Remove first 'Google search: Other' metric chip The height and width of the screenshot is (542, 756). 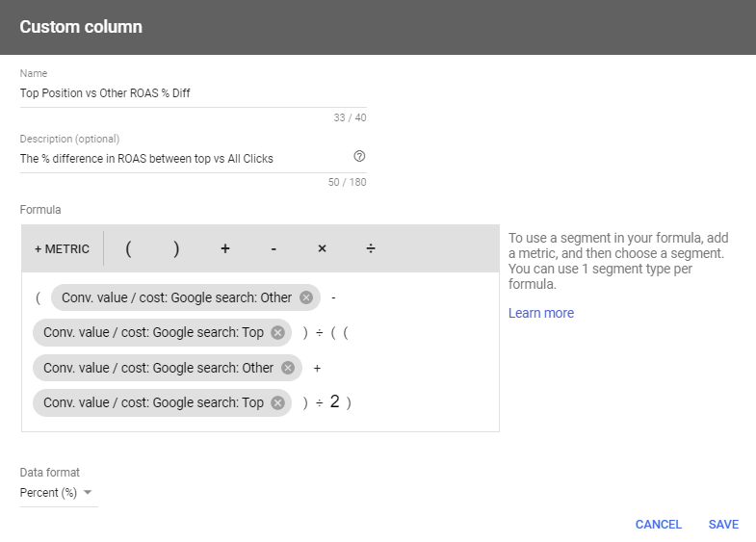(306, 297)
